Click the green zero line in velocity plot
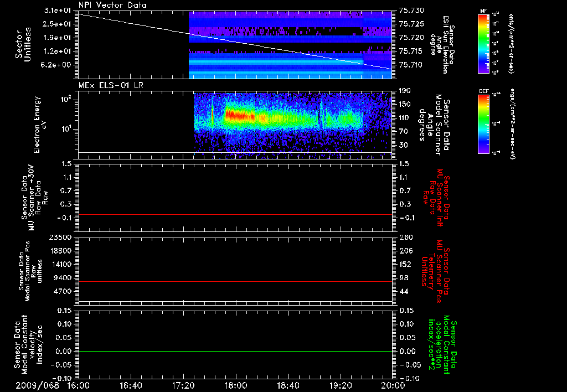Image resolution: width=567 pixels, height=392 pixels. click(235, 351)
